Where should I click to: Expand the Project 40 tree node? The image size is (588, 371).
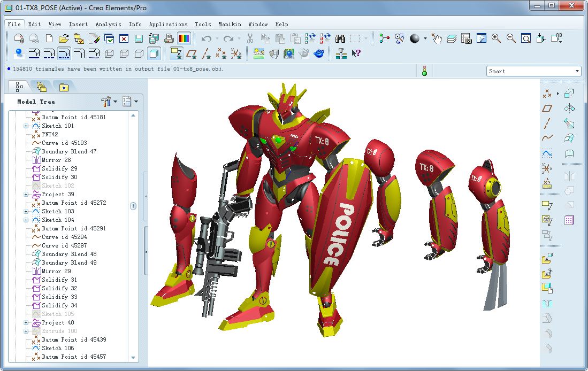click(26, 323)
